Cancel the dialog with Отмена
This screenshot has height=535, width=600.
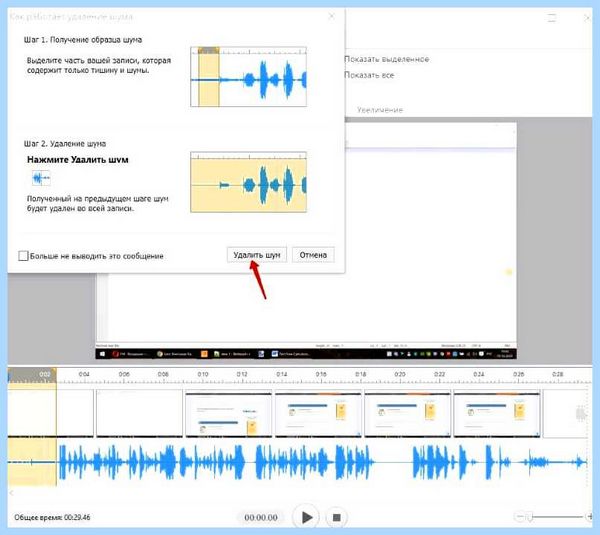pyautogui.click(x=313, y=255)
